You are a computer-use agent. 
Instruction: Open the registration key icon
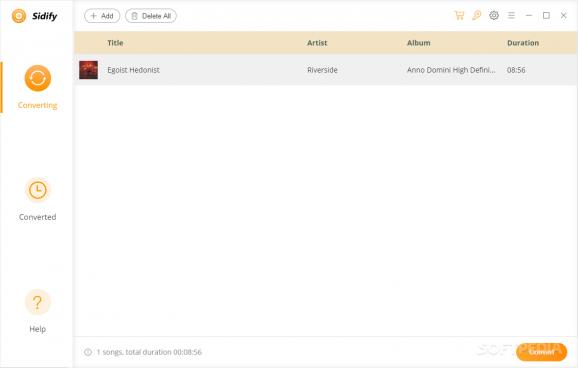click(477, 15)
